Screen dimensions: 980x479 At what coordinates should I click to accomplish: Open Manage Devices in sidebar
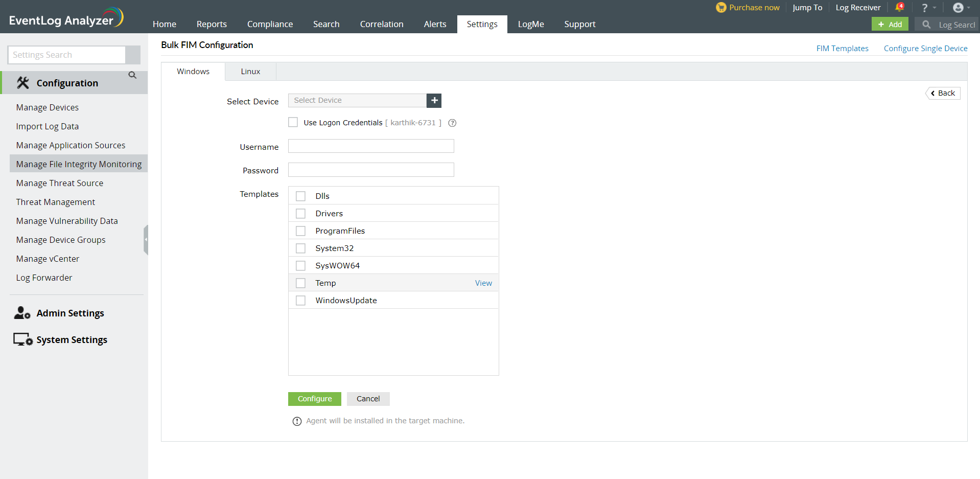(x=47, y=107)
